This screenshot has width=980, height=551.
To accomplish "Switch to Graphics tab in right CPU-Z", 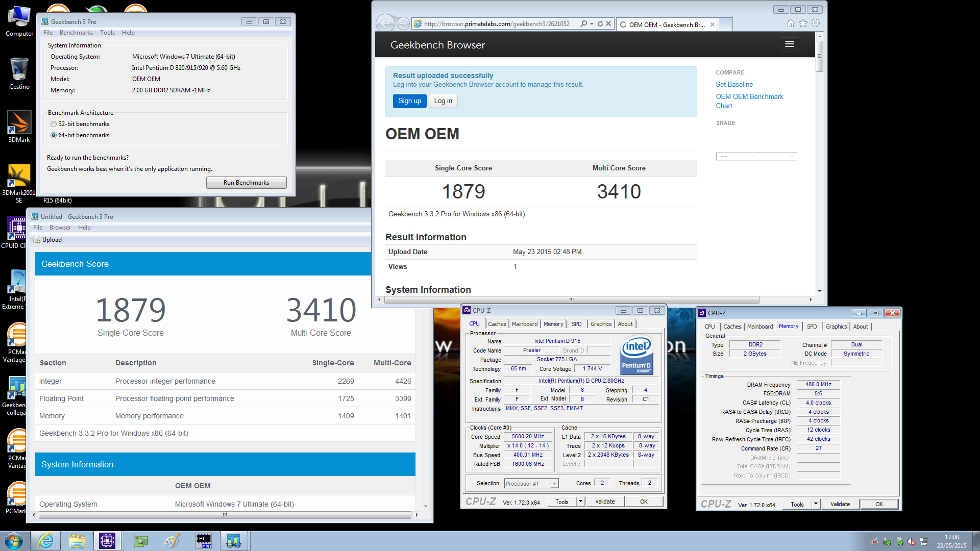I will point(836,327).
